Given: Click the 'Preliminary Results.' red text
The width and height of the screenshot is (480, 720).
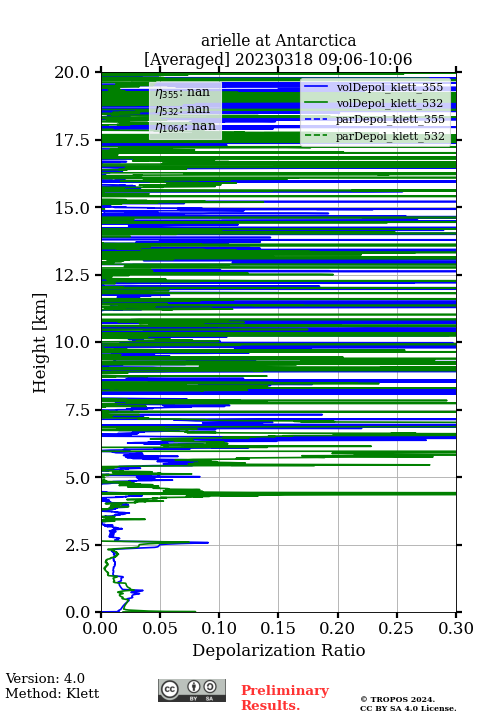Looking at the screenshot, I should pyautogui.click(x=285, y=698).
